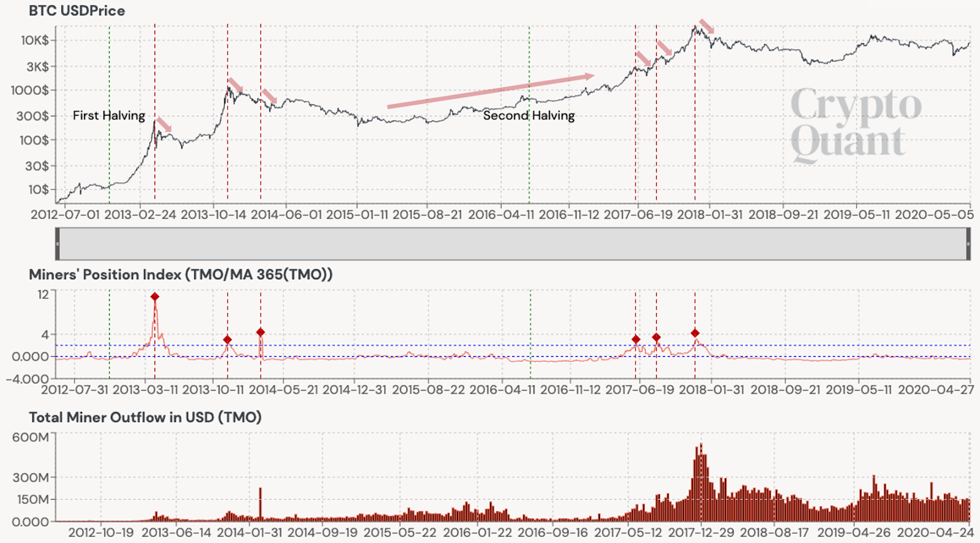
Task: Click the gray range selector bar center
Action: pos(513,244)
